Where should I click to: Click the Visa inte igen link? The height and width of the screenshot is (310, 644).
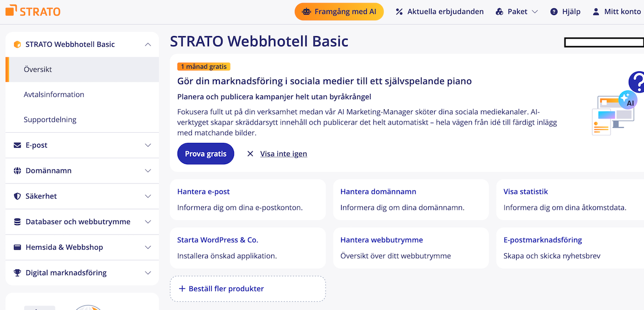pos(284,154)
